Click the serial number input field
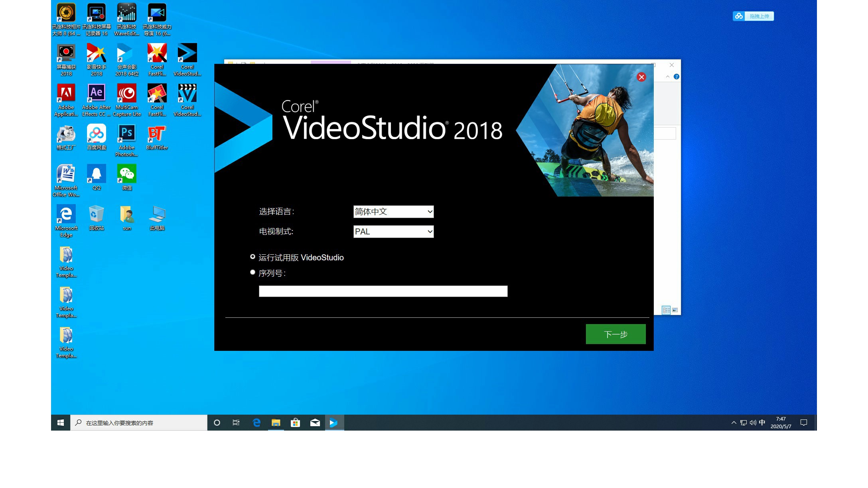This screenshot has width=868, height=488. coord(383,291)
